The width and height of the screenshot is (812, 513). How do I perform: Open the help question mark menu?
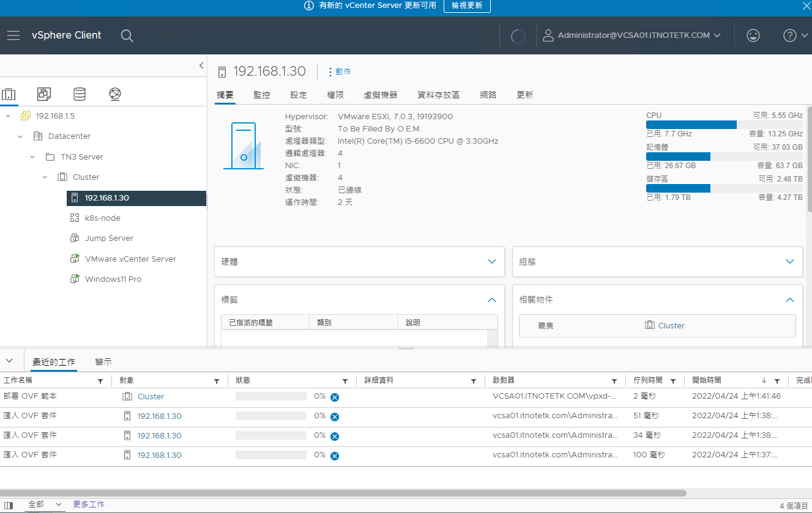pyautogui.click(x=795, y=35)
